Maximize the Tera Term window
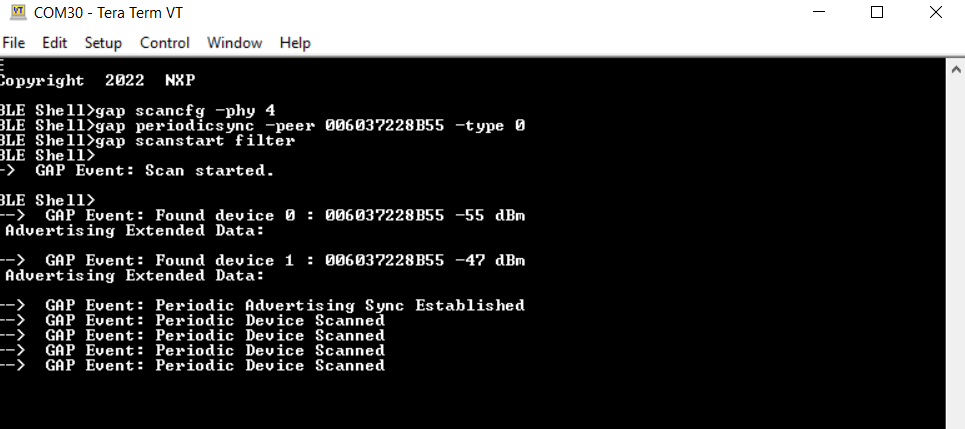Screen dimensions: 965x429 pyautogui.click(x=877, y=13)
